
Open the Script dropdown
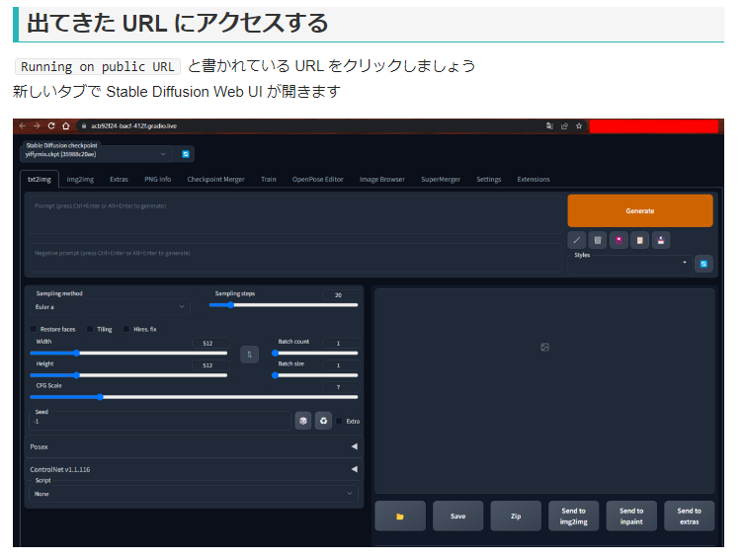tap(194, 494)
